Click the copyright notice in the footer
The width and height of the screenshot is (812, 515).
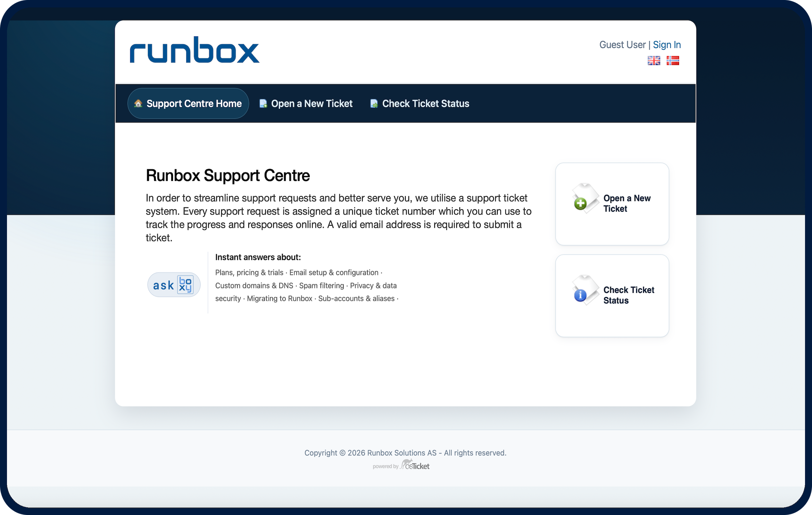click(x=405, y=453)
